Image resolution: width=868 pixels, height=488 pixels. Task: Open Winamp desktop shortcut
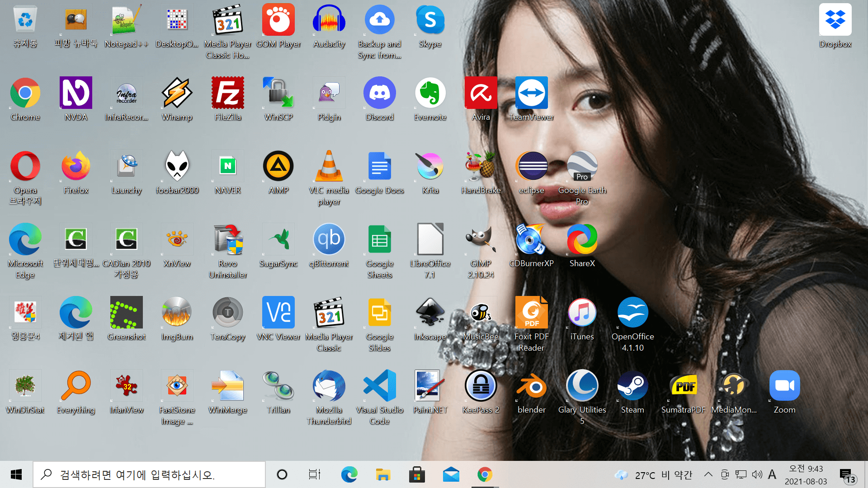(177, 99)
